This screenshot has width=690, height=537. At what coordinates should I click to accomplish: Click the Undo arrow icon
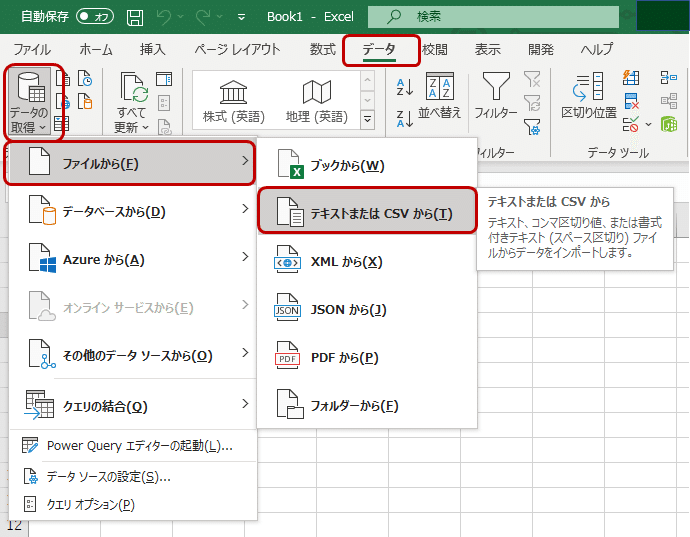pyautogui.click(x=164, y=17)
